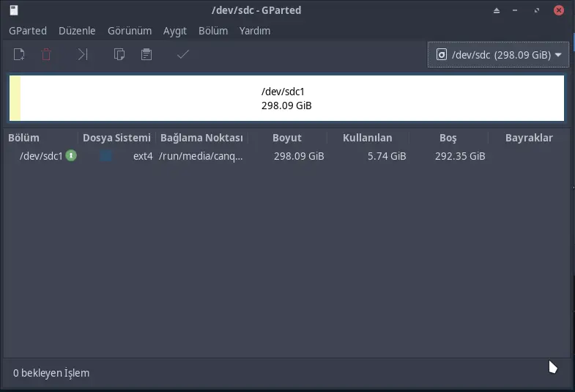This screenshot has height=392, width=575.
Task: Click the Bağlama Noktası column header
Action: coord(201,138)
